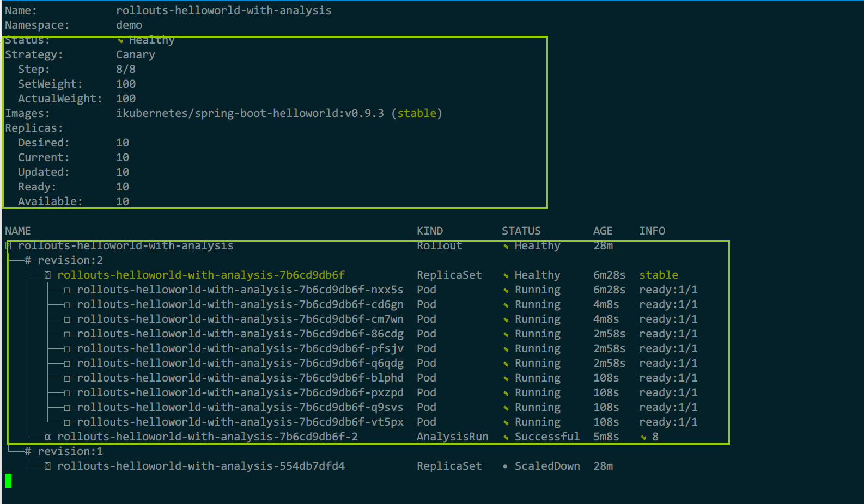Click the 'stable' info of the ReplicaSet
The height and width of the screenshot is (504, 864).
pyautogui.click(x=659, y=275)
